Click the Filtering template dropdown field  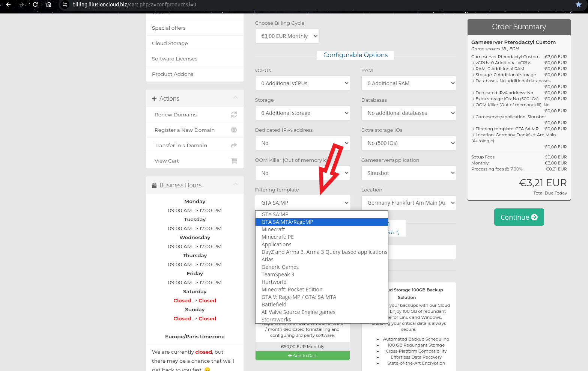(x=302, y=203)
